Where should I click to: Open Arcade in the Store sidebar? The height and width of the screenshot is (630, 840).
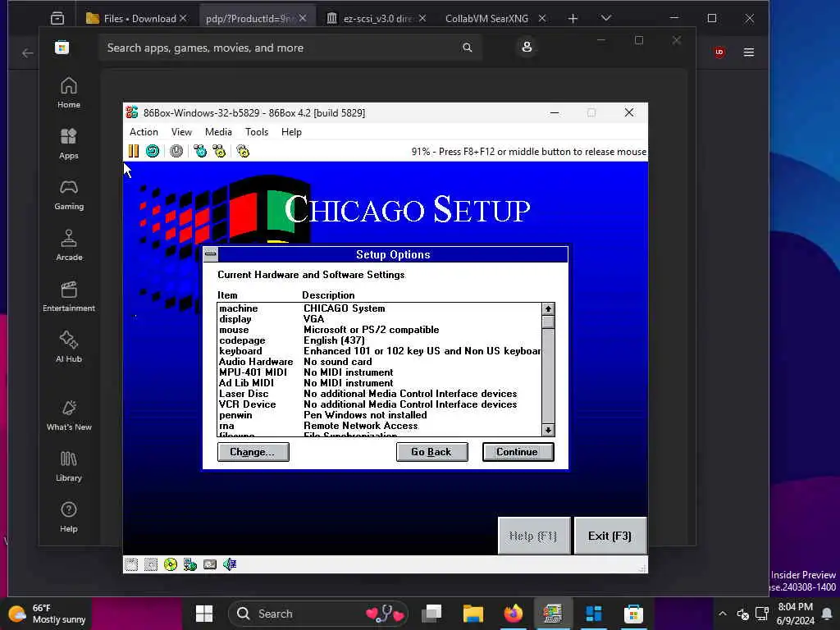(x=69, y=245)
